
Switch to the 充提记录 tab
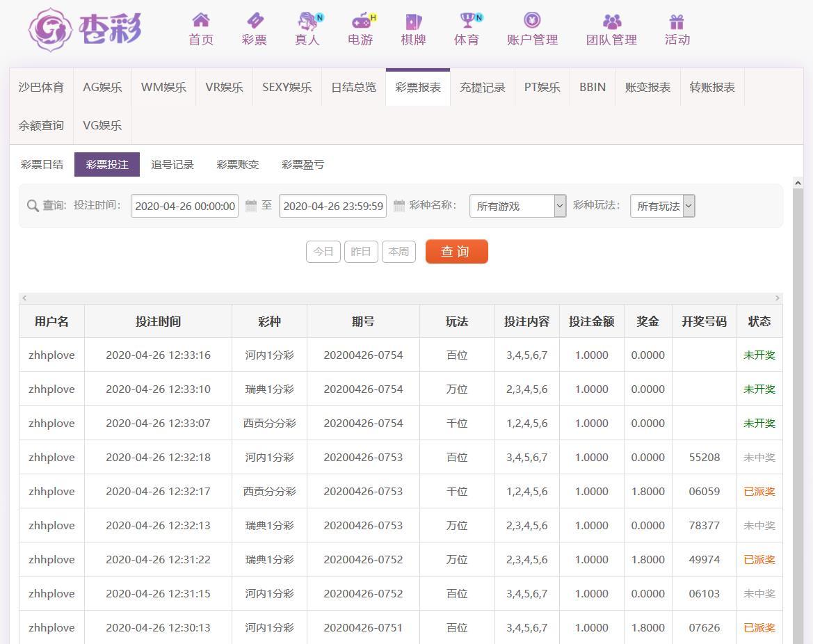(482, 87)
